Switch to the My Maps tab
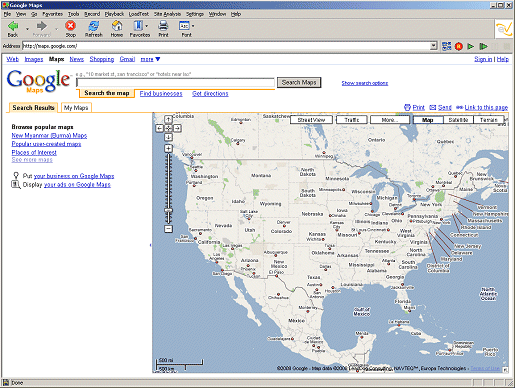This screenshot has width=515, height=388. pyautogui.click(x=76, y=108)
